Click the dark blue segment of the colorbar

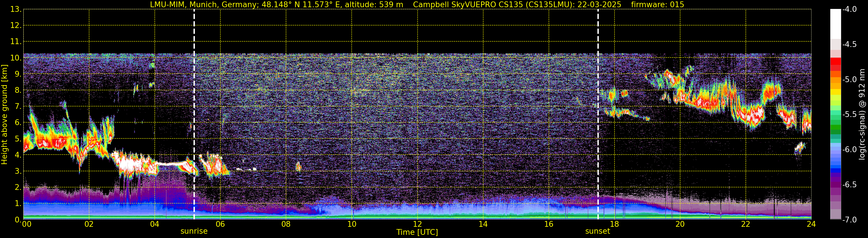836,170
